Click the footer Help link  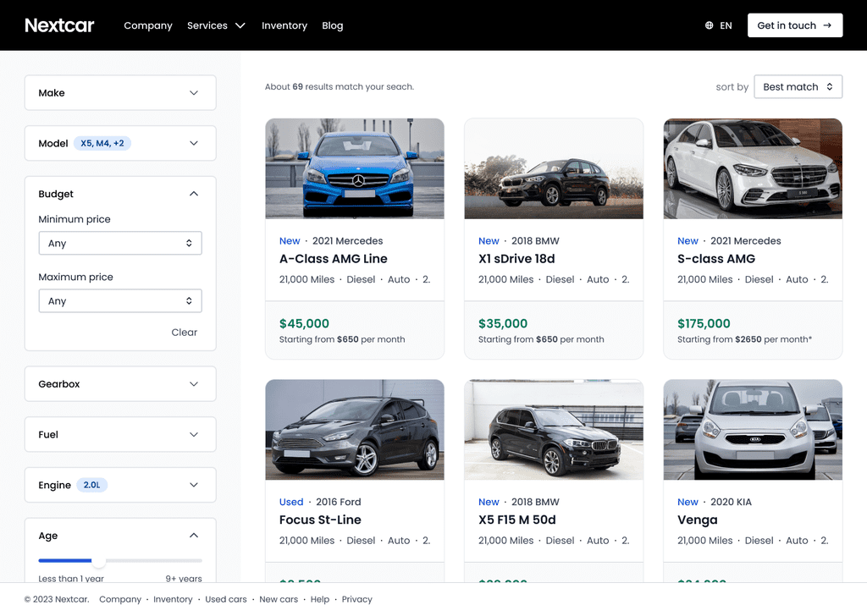(319, 599)
